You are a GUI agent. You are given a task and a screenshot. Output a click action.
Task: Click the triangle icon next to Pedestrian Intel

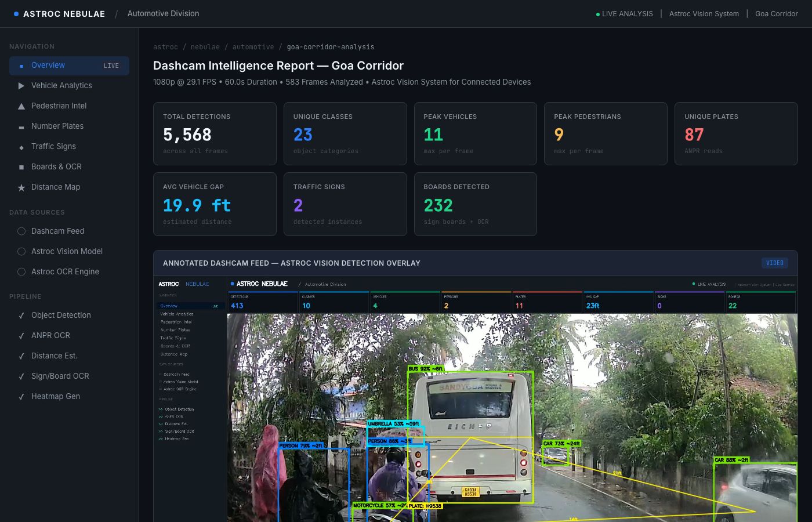21,106
